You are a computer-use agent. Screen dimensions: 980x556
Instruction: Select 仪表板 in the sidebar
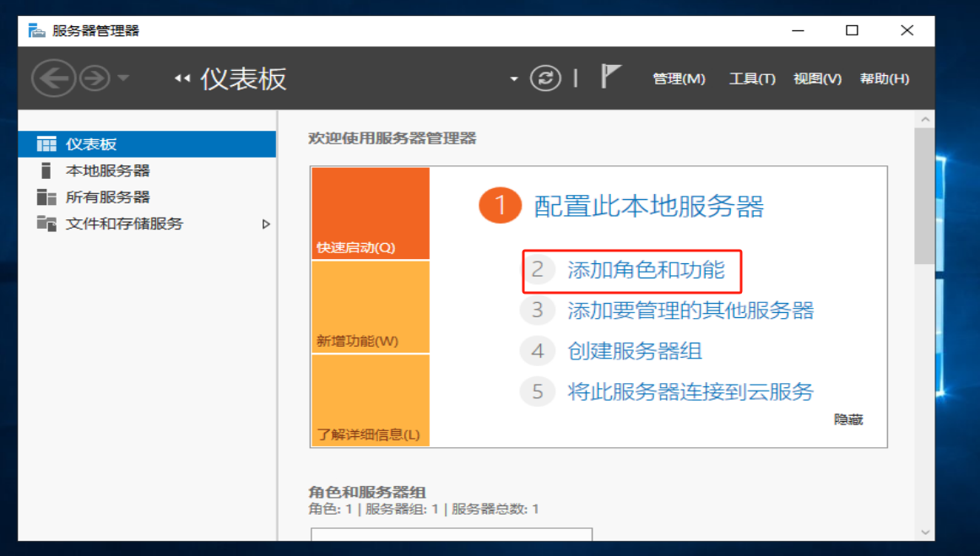[147, 144]
